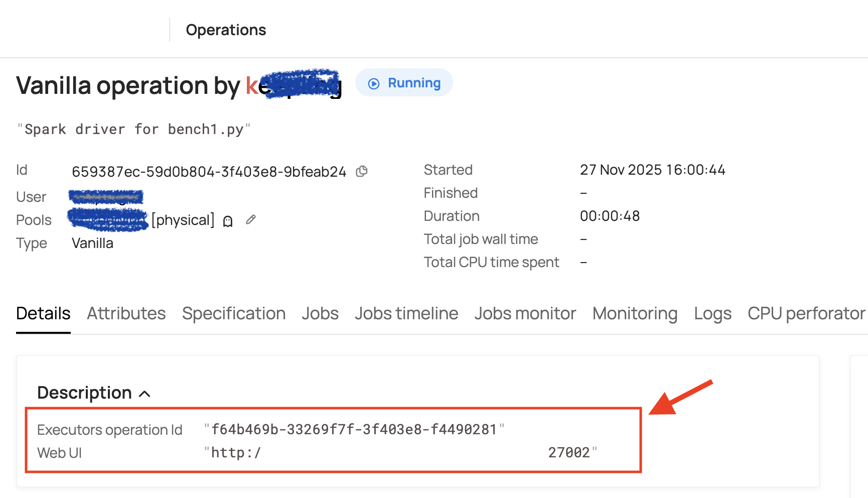
Task: Click the Operations breadcrumb link
Action: [226, 30]
